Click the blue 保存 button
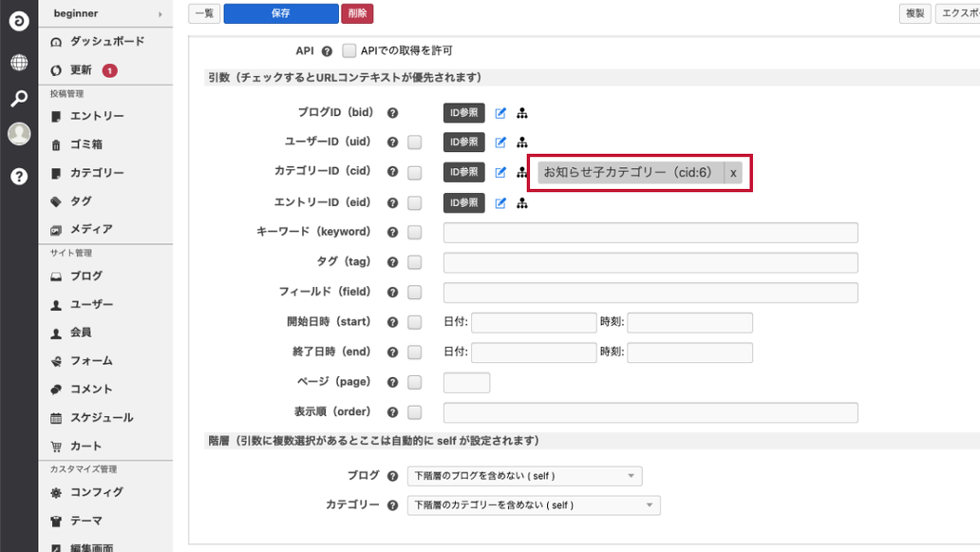The width and height of the screenshot is (980, 552). pos(280,13)
